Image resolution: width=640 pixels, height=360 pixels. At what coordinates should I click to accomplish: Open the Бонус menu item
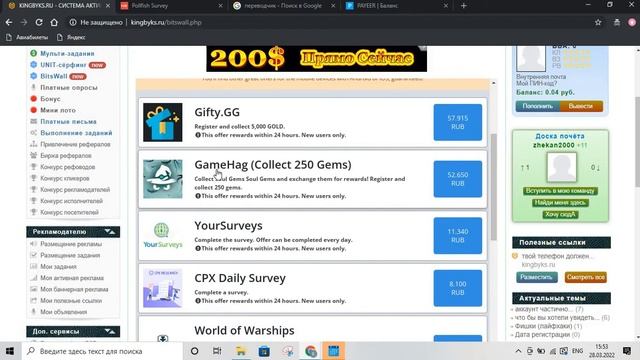pyautogui.click(x=50, y=99)
